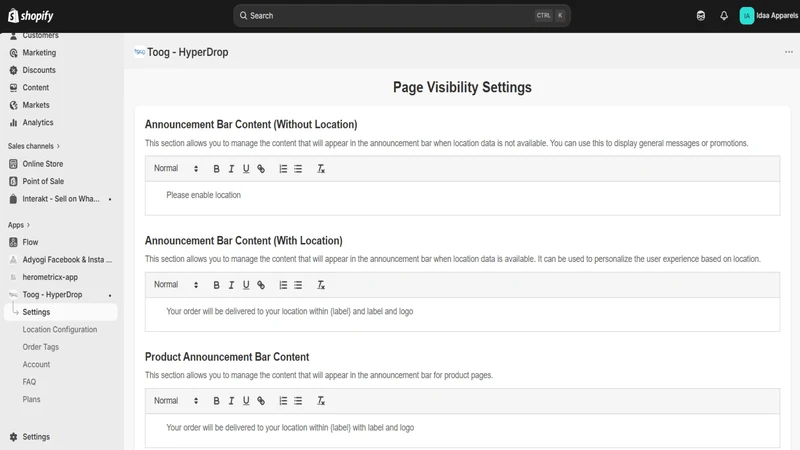Open Location Configuration under Toog - HyperDrop
The width and height of the screenshot is (800, 450).
click(60, 330)
